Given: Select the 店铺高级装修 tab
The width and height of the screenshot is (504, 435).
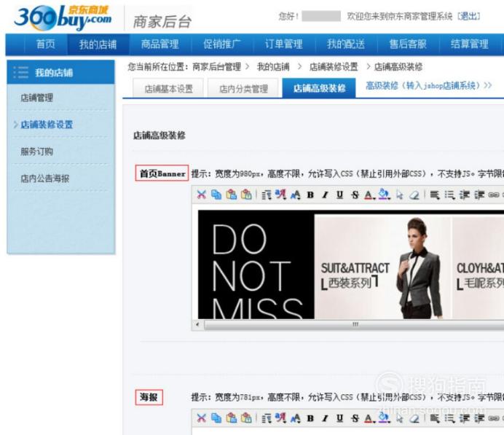Looking at the screenshot, I should point(319,87).
